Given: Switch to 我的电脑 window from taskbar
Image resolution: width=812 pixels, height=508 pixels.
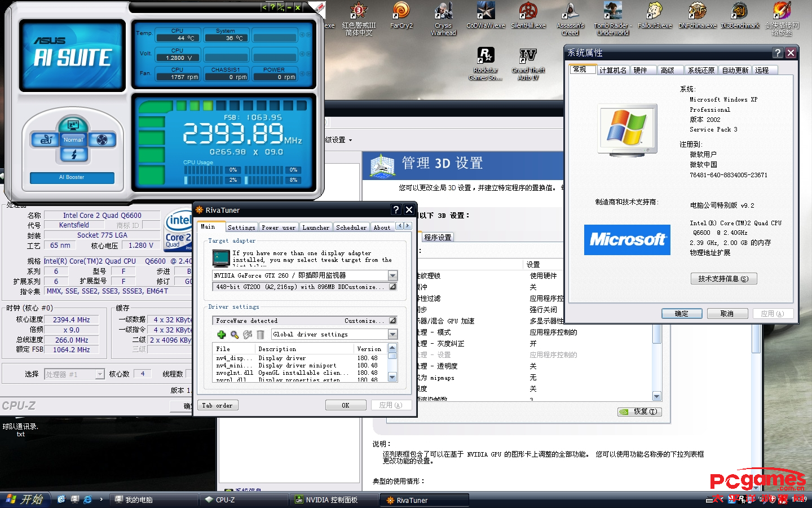Looking at the screenshot, I should (x=154, y=500).
